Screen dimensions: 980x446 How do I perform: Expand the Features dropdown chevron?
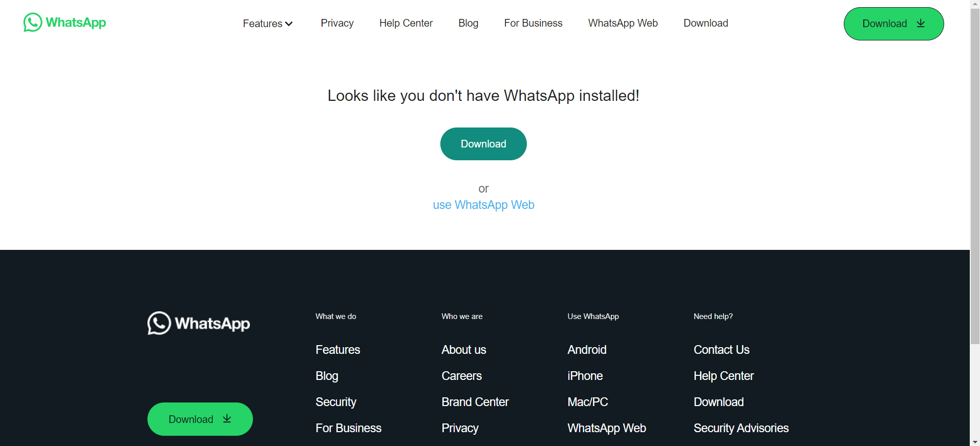(x=289, y=24)
